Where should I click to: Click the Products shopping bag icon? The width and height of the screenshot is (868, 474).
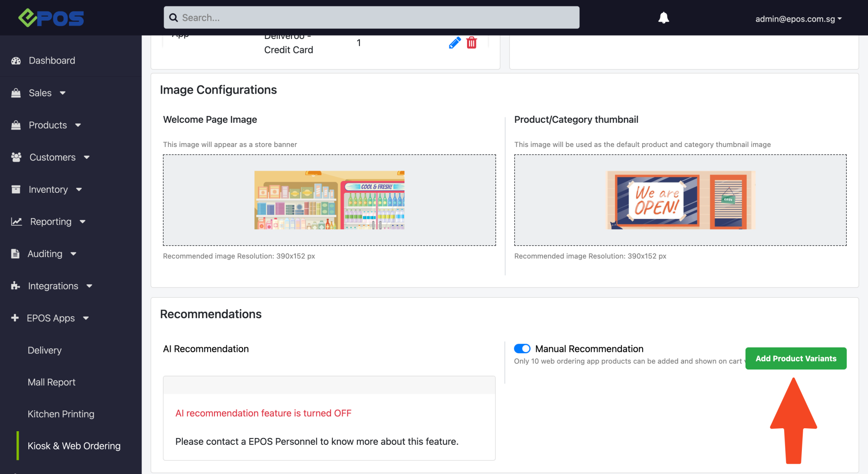tap(16, 125)
